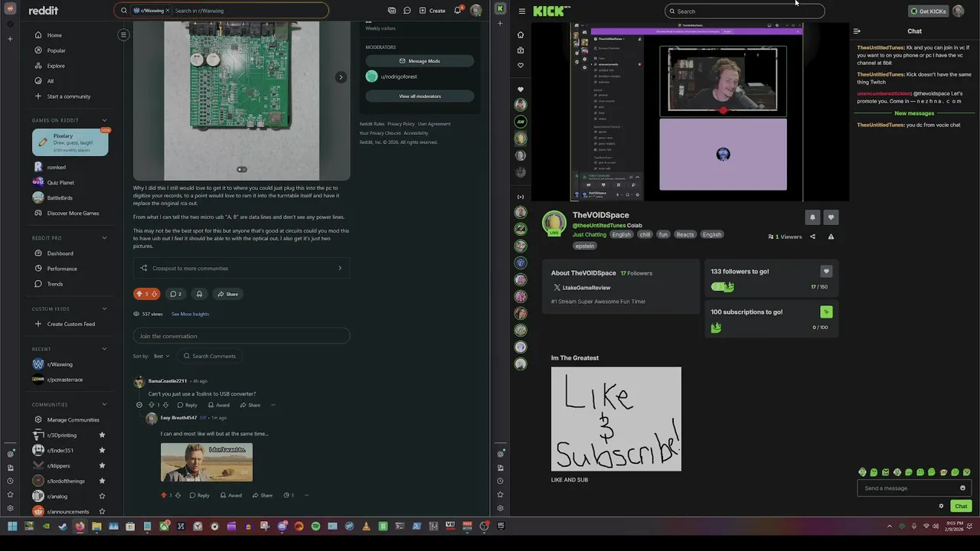Toggle favorite star for r/ender3S1
The image size is (980, 551).
[x=102, y=450]
